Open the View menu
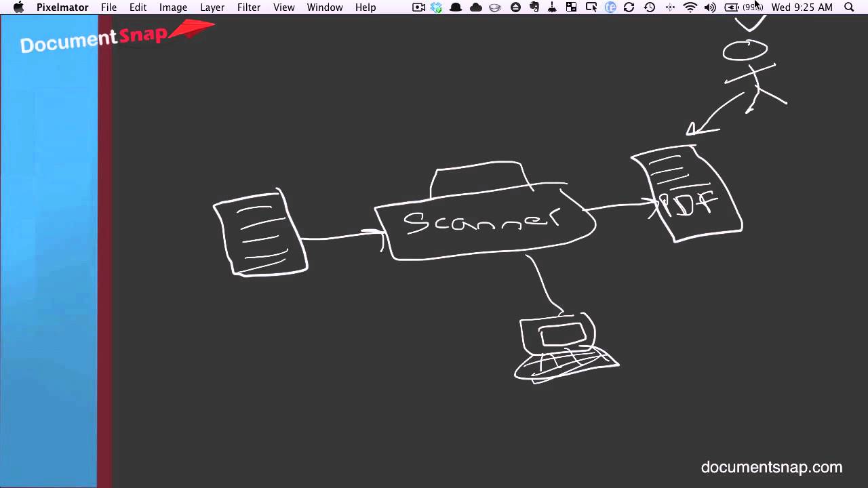The height and width of the screenshot is (488, 868). [x=284, y=7]
